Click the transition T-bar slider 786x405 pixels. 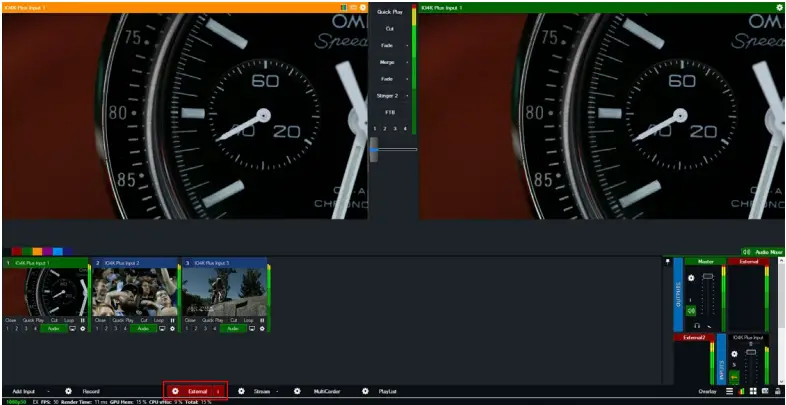pyautogui.click(x=375, y=150)
